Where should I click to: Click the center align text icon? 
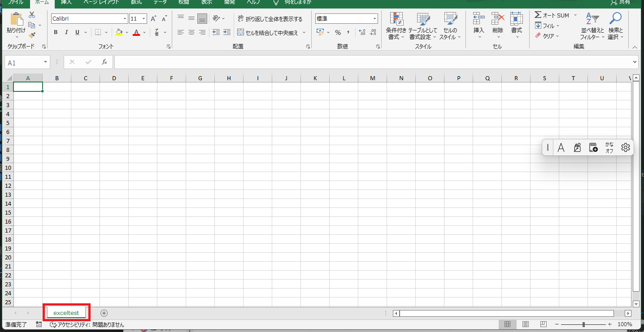click(x=191, y=32)
